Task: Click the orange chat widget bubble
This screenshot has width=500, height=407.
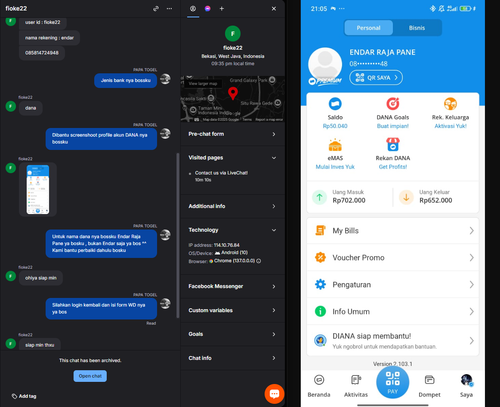Action: (x=274, y=394)
